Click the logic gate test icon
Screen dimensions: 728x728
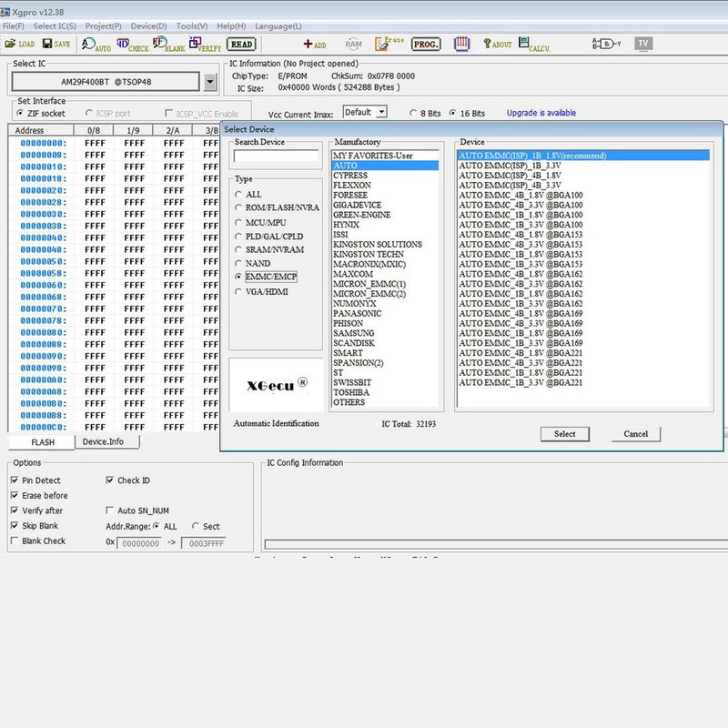(x=606, y=44)
